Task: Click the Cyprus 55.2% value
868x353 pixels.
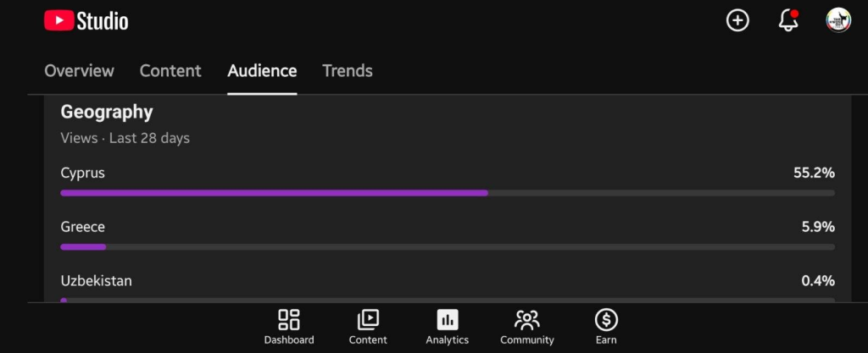Action: pyautogui.click(x=814, y=173)
